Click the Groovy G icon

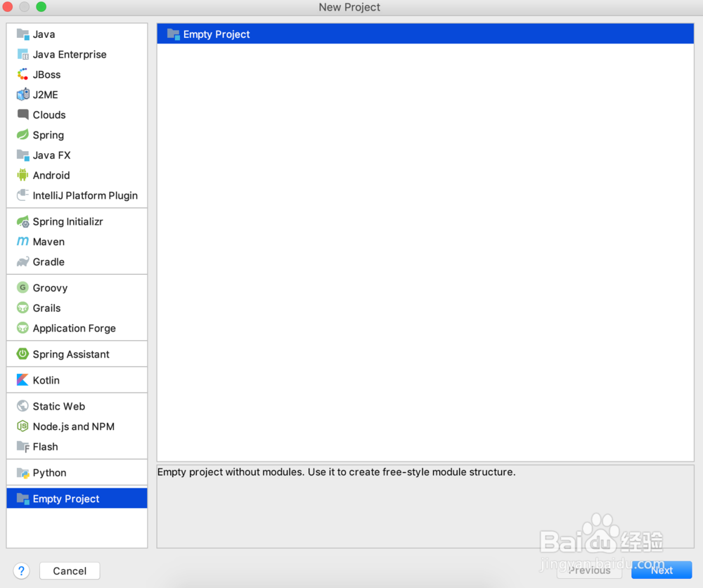pyautogui.click(x=23, y=288)
